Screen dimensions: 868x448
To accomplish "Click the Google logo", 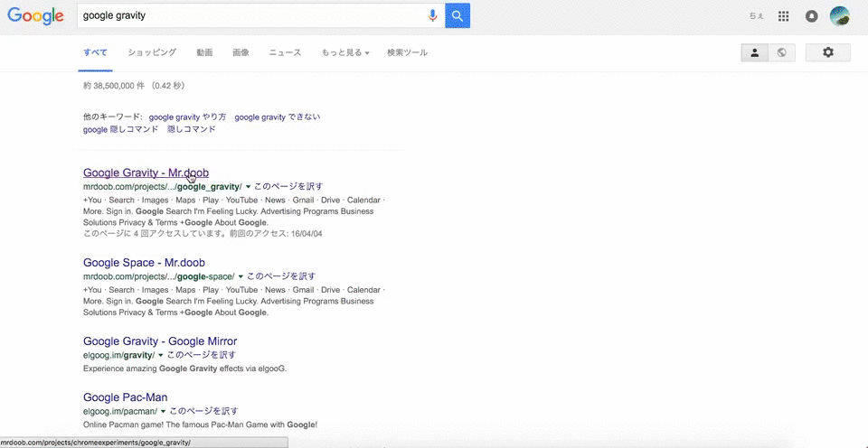I will [x=35, y=15].
